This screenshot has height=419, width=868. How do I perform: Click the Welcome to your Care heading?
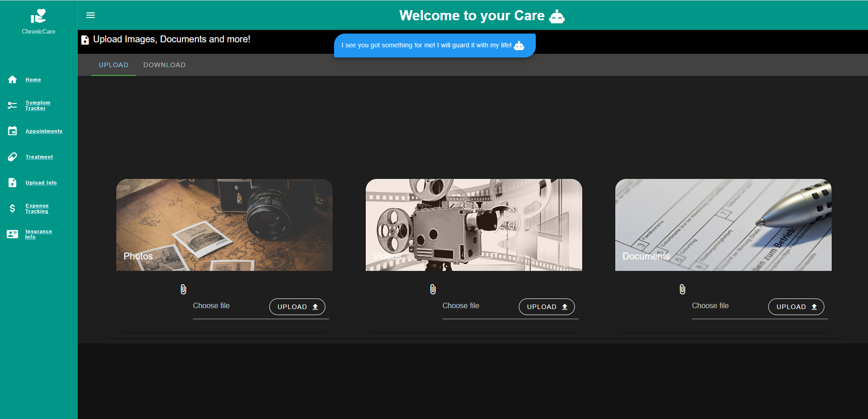472,16
